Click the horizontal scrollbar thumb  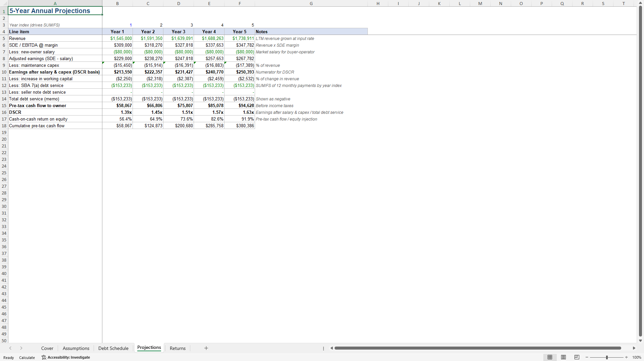478,348
